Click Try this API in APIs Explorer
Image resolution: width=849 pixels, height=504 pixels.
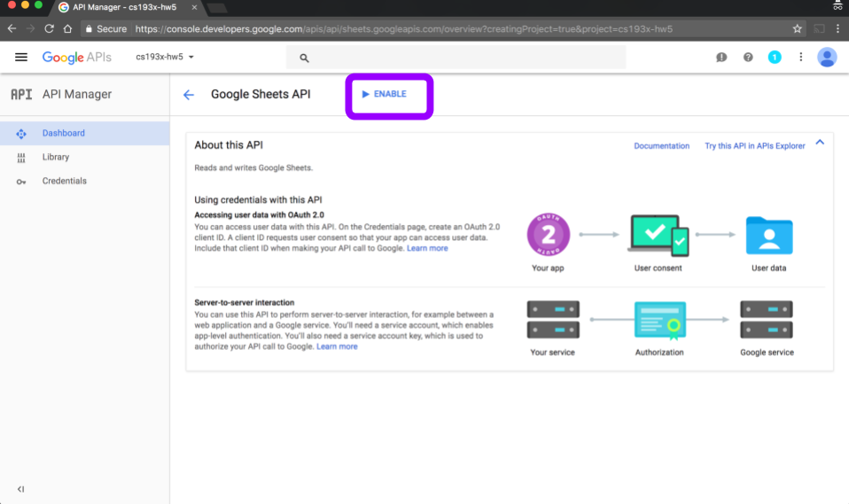click(x=754, y=146)
